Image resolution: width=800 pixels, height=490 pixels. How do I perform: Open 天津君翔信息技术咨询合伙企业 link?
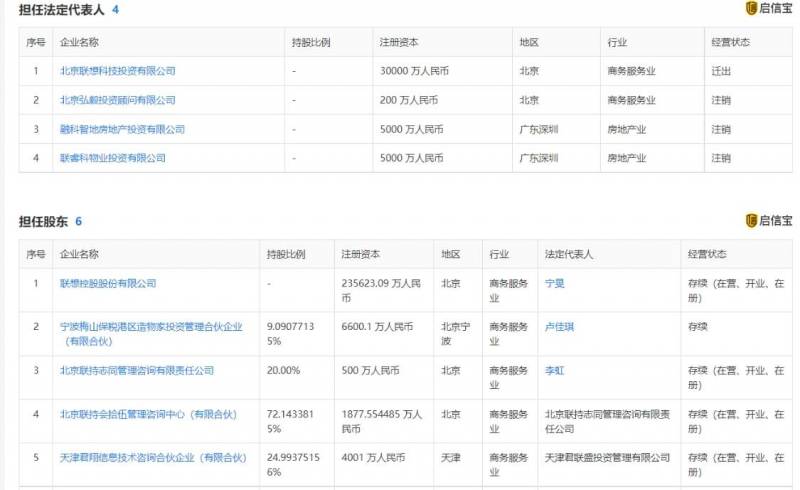click(153, 458)
